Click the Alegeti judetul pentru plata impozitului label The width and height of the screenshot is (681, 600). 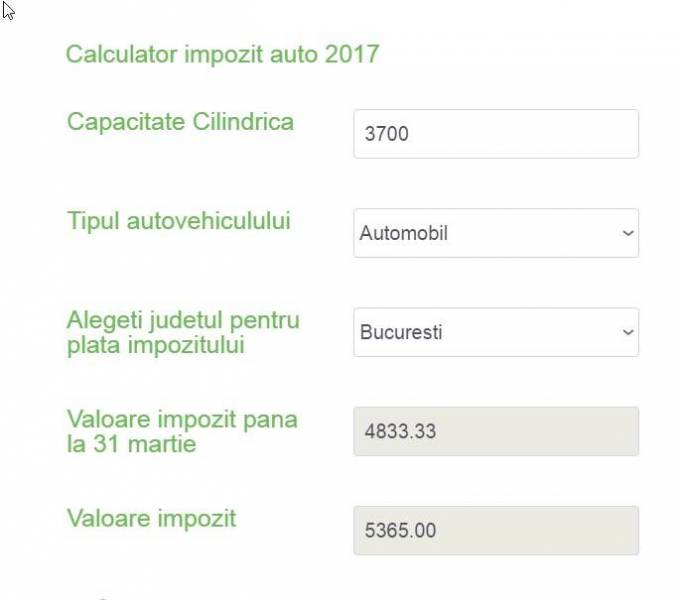click(x=182, y=333)
